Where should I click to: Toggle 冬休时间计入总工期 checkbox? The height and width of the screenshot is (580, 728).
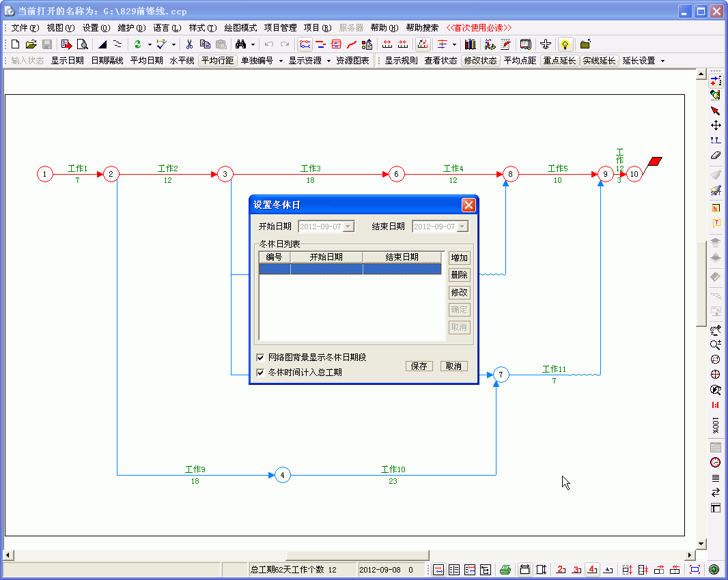[260, 372]
